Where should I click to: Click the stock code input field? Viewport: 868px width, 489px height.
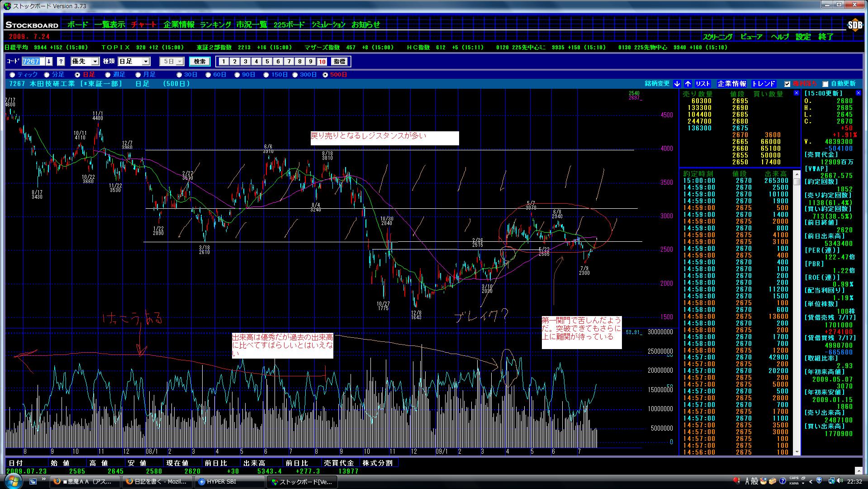pyautogui.click(x=33, y=62)
